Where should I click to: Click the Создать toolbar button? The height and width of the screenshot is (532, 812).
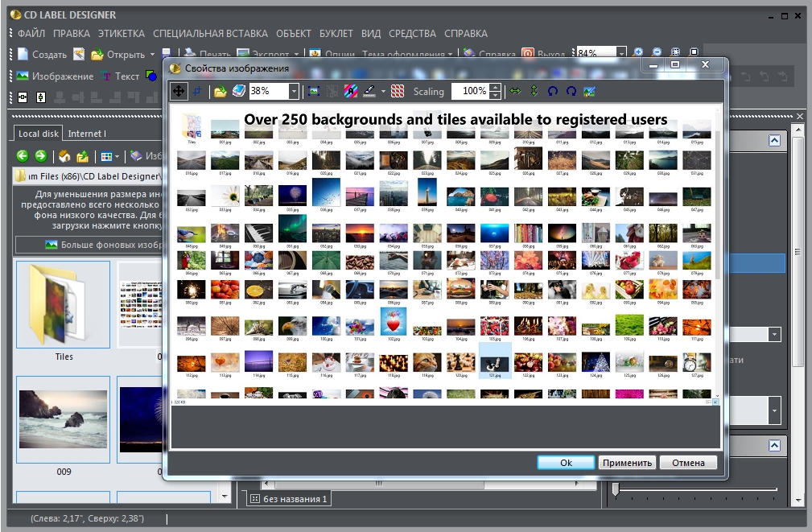click(x=43, y=55)
